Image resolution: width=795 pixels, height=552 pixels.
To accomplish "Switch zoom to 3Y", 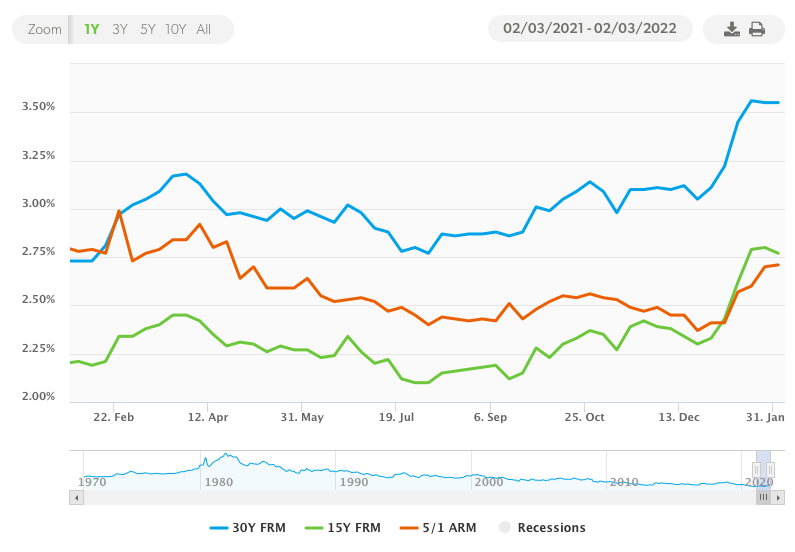I will click(x=120, y=29).
